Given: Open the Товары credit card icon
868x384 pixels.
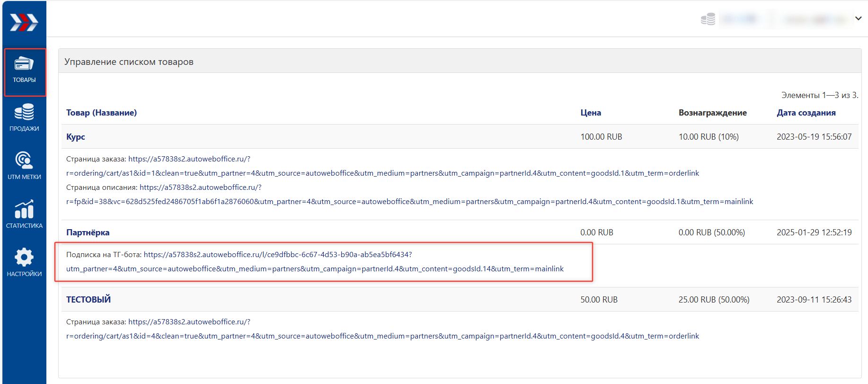Looking at the screenshot, I should pos(24,64).
